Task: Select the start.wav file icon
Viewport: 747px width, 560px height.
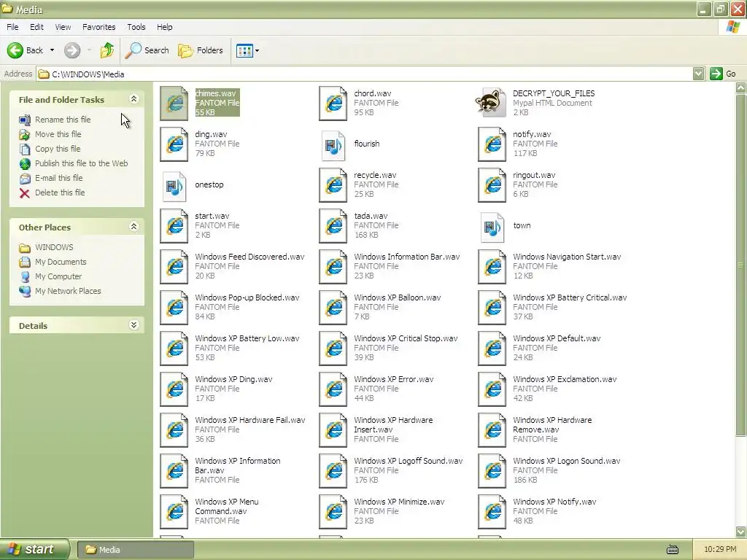Action: coord(174,226)
